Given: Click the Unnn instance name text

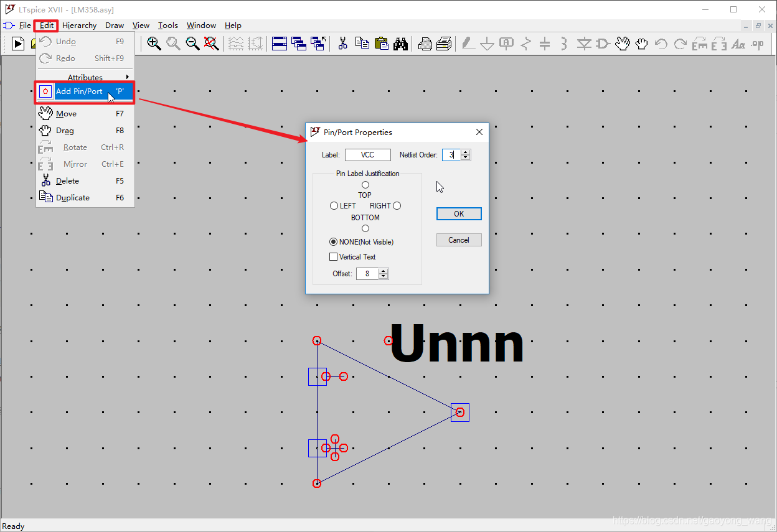Looking at the screenshot, I should pyautogui.click(x=457, y=343).
